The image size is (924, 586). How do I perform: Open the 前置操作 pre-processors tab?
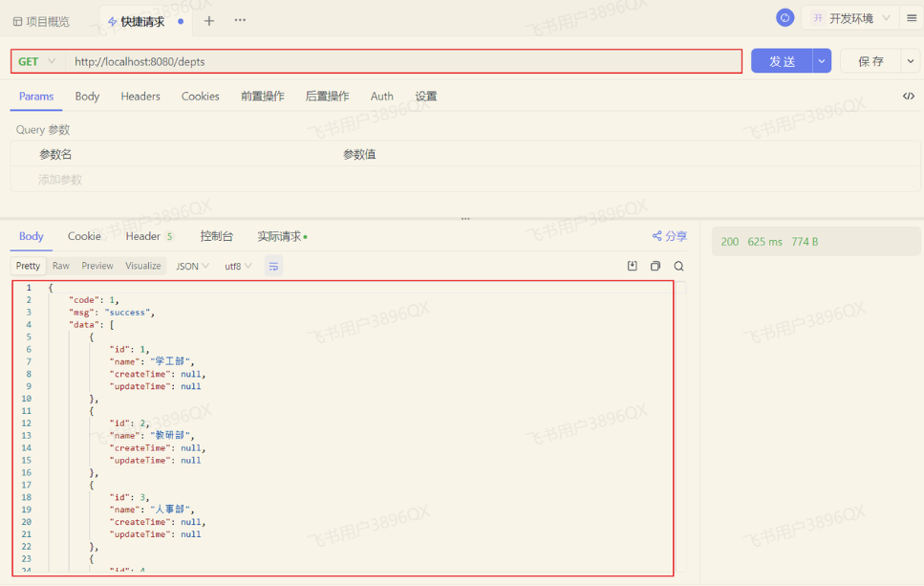pos(262,97)
